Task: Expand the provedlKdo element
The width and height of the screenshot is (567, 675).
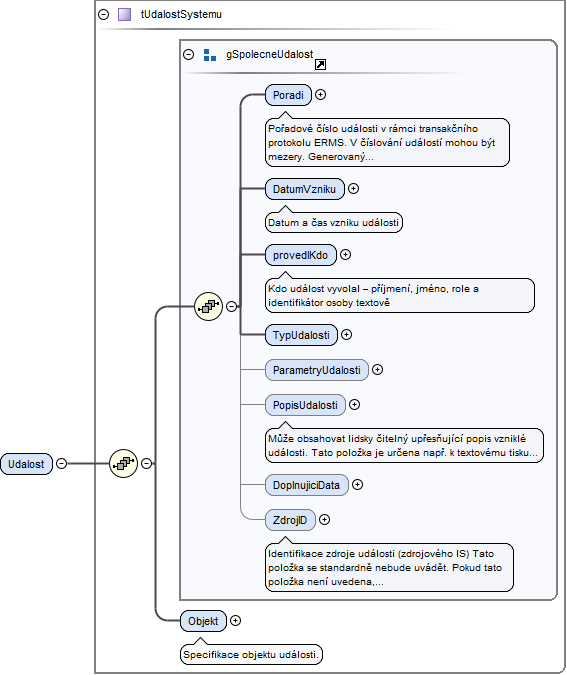Action: (x=345, y=255)
